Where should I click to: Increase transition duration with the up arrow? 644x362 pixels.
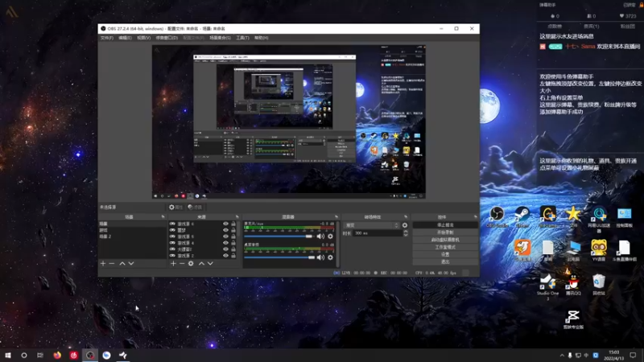click(x=406, y=232)
